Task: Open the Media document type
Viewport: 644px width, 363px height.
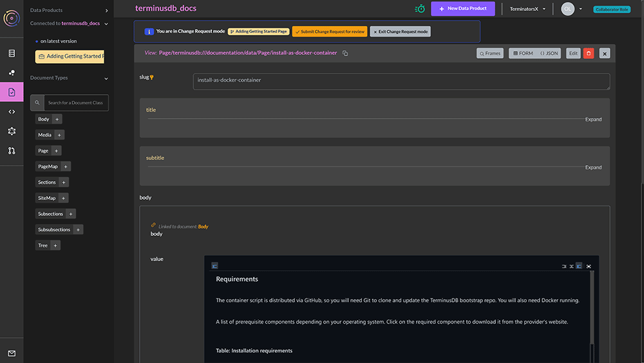Action: click(45, 135)
